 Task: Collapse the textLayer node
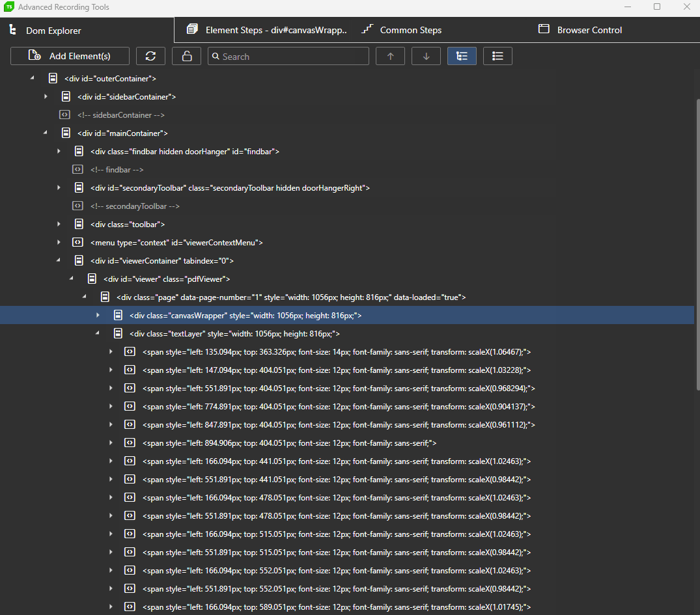97,333
